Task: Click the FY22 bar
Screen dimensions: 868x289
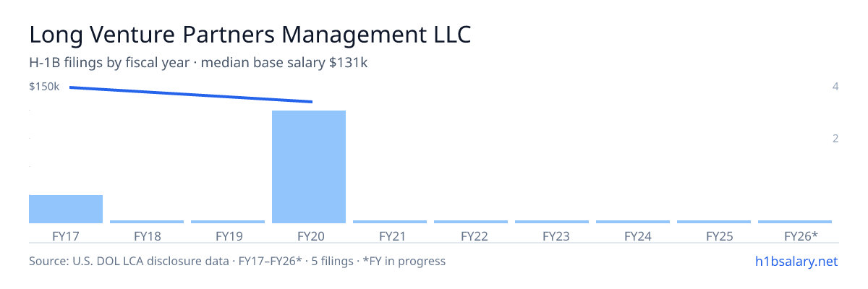Action: [x=471, y=222]
